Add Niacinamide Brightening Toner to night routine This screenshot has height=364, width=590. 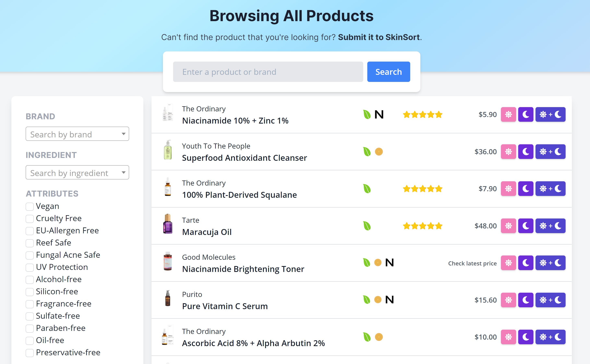[x=526, y=263]
